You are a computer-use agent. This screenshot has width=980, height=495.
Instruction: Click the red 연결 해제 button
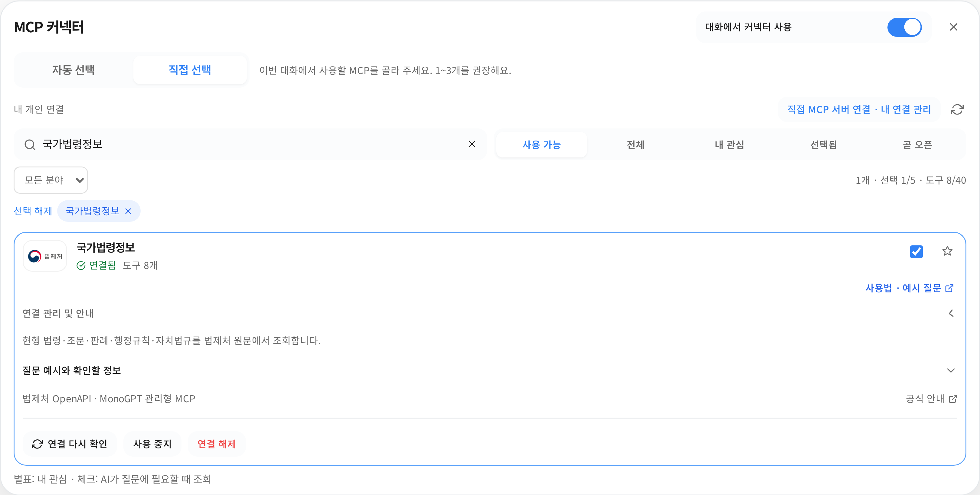pyautogui.click(x=217, y=444)
